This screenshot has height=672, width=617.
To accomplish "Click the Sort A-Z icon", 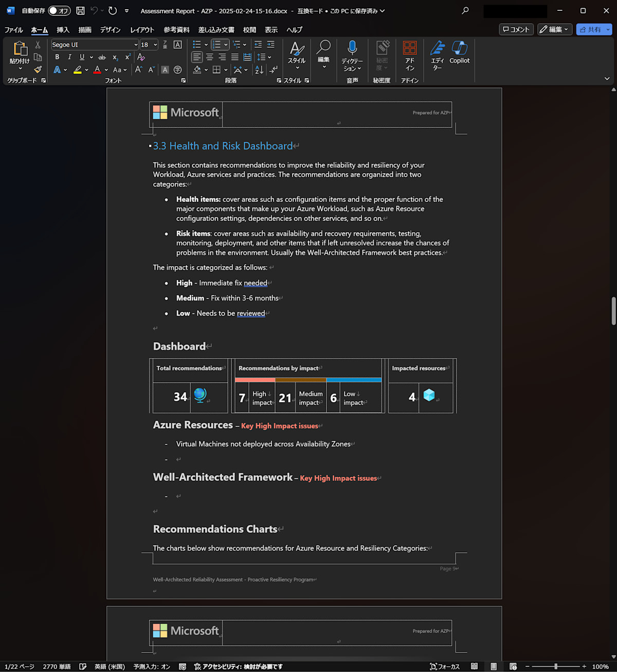I will 259,69.
